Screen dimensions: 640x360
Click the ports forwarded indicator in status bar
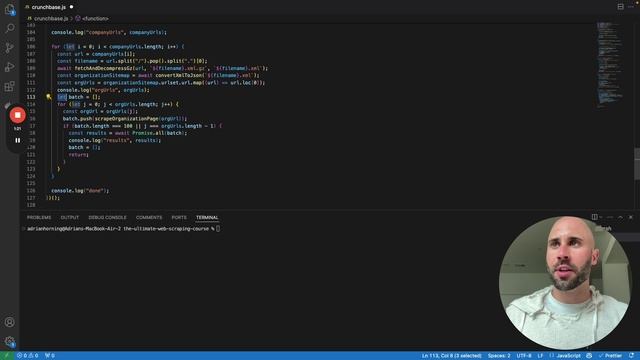pos(49,356)
